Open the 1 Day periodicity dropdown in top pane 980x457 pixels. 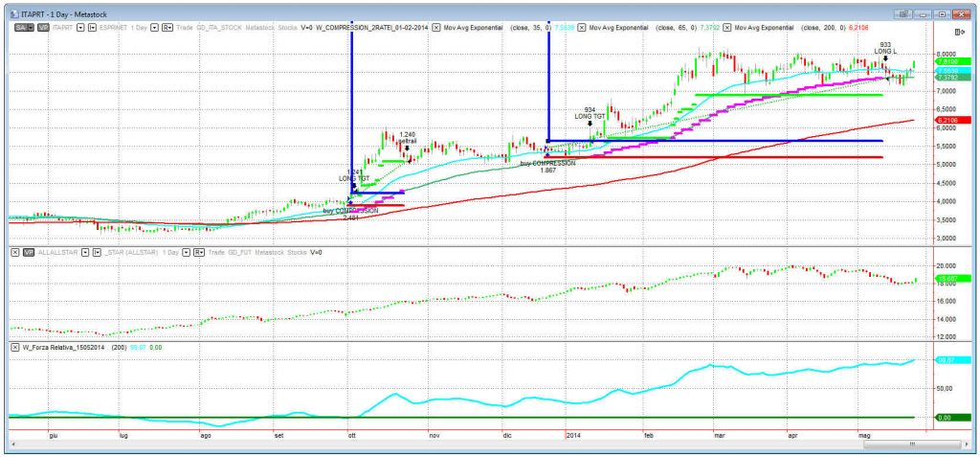tap(155, 28)
